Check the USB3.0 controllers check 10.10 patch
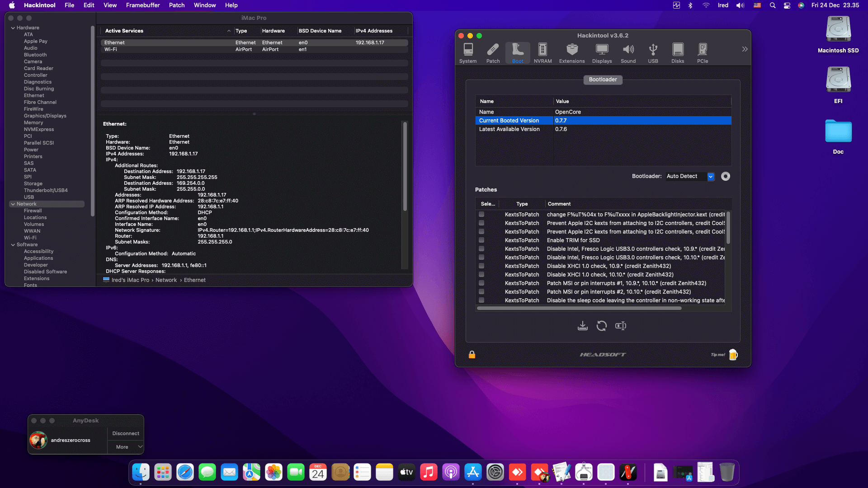Viewport: 868px width, 488px height. click(x=481, y=258)
